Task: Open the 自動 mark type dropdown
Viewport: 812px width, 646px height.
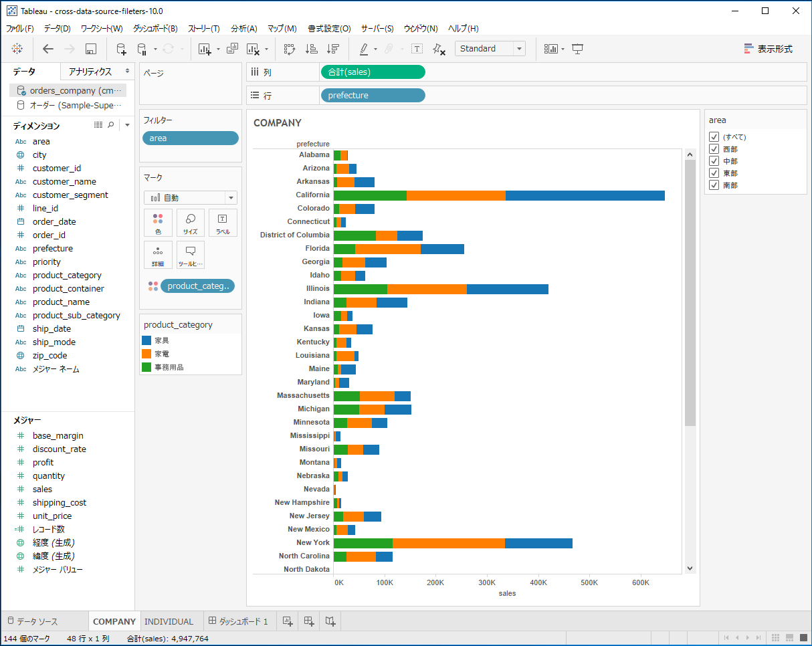Action: tap(231, 197)
